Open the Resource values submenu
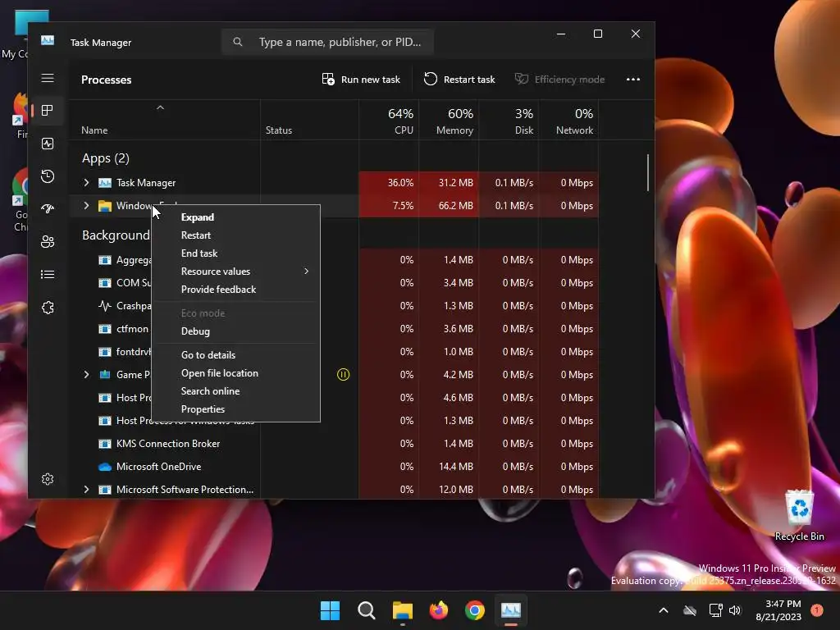Viewport: 840px width, 630px height. tap(235, 272)
